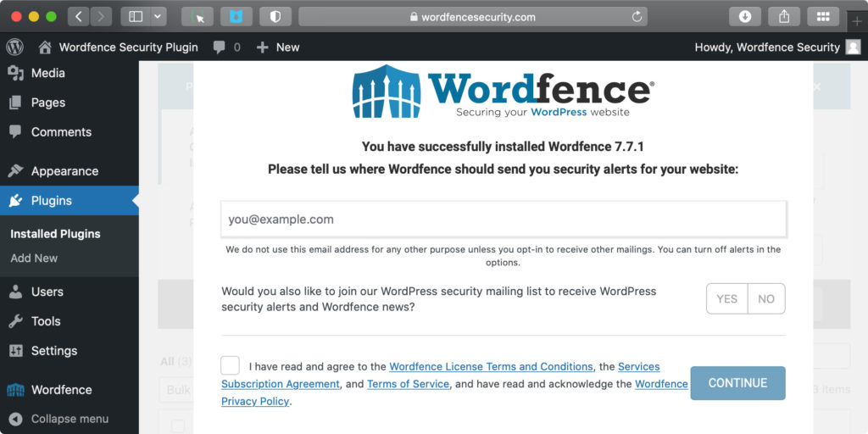868x434 pixels.
Task: Open Terms of Service link
Action: click(408, 384)
